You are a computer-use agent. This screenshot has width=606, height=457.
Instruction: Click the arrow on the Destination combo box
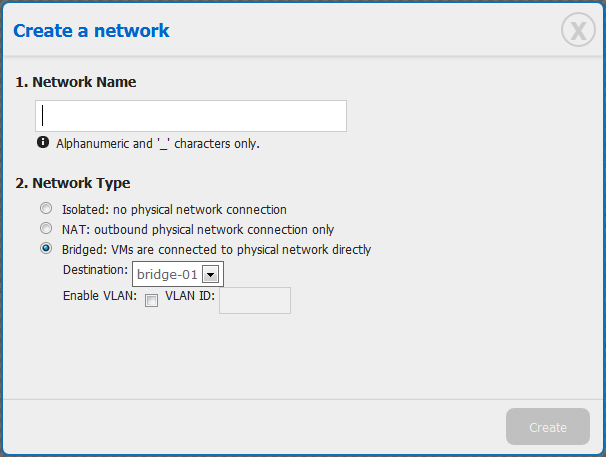pos(210,274)
